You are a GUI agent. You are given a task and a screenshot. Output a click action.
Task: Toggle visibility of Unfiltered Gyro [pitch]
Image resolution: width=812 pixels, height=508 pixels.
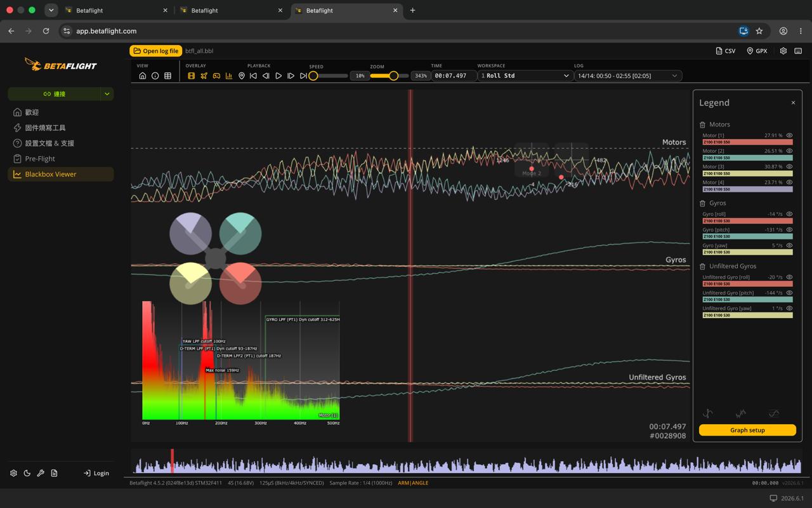pyautogui.click(x=790, y=293)
